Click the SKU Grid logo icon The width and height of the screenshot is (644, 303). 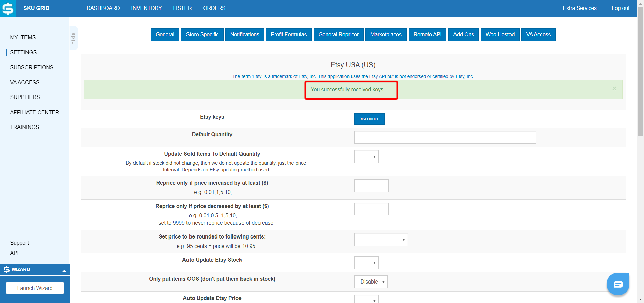8,8
